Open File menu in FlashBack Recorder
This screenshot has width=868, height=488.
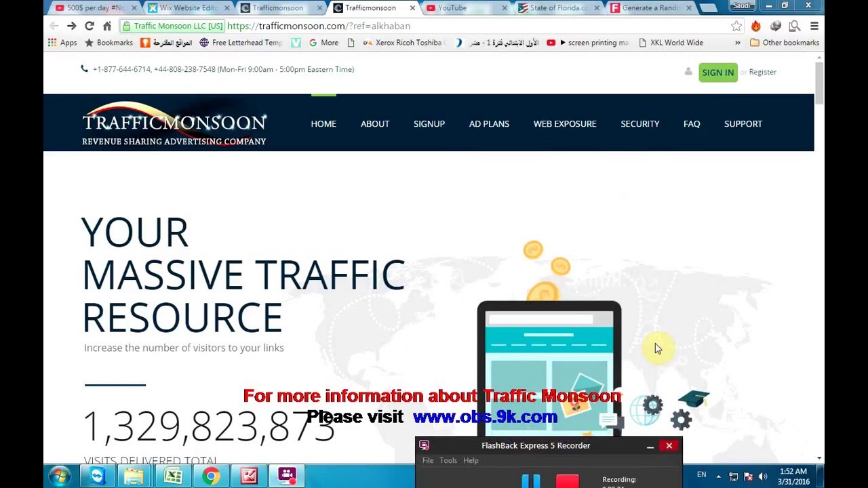tap(428, 460)
